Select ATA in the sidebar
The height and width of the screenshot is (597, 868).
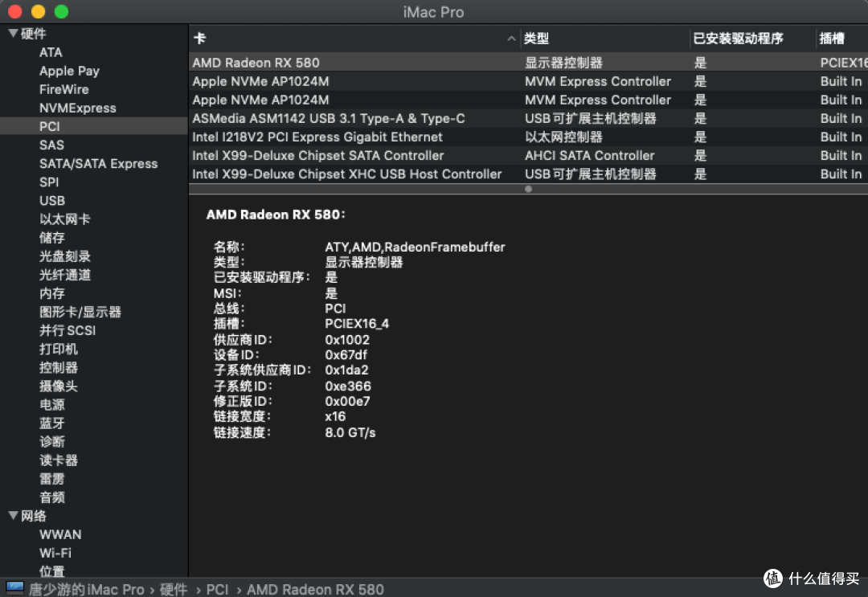[x=51, y=52]
